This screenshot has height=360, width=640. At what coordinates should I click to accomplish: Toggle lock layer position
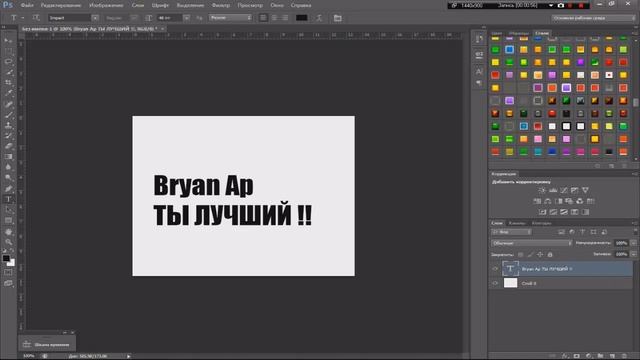tap(540, 254)
